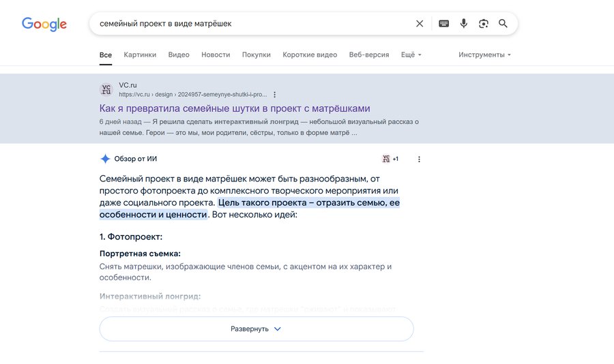Click the Google logo
The width and height of the screenshot is (614, 364).
click(x=44, y=24)
